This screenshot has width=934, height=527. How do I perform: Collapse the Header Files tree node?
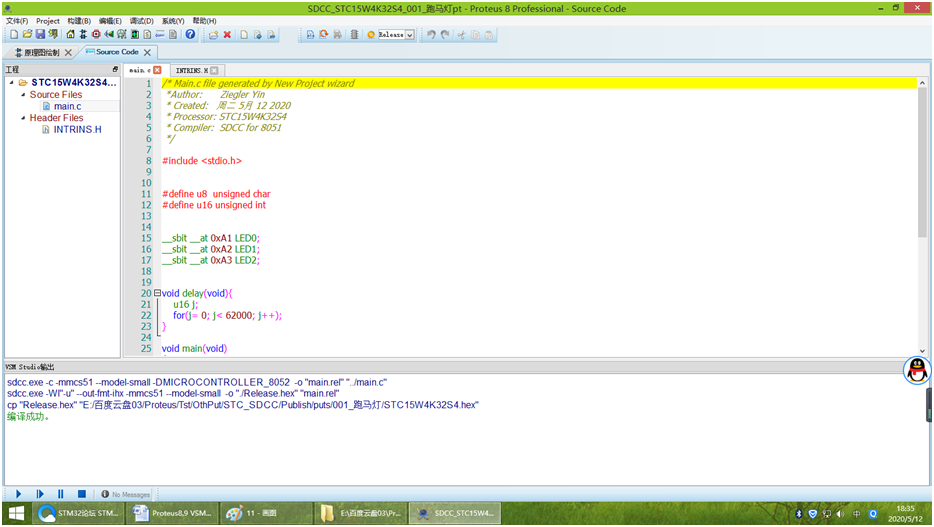coord(22,118)
